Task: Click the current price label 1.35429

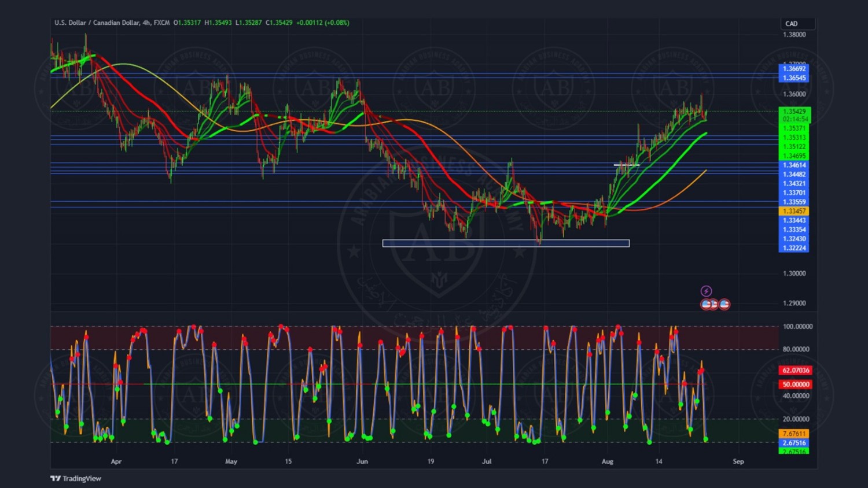Action: [x=794, y=112]
